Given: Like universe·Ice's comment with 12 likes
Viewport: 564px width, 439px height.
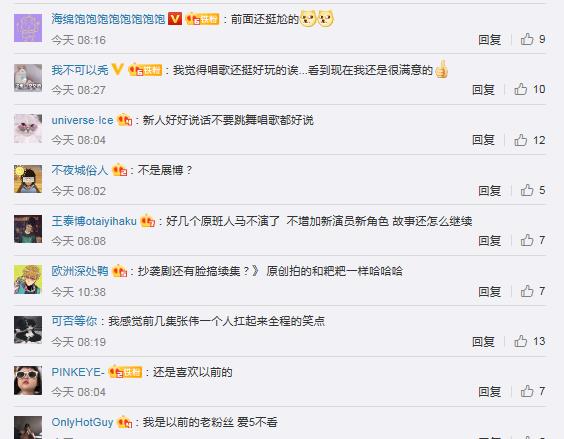Looking at the screenshot, I should point(520,140).
